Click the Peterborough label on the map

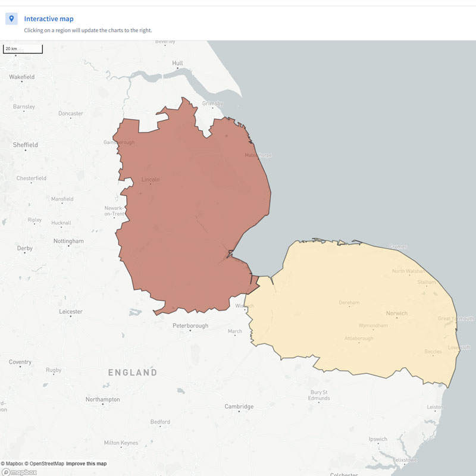click(190, 325)
